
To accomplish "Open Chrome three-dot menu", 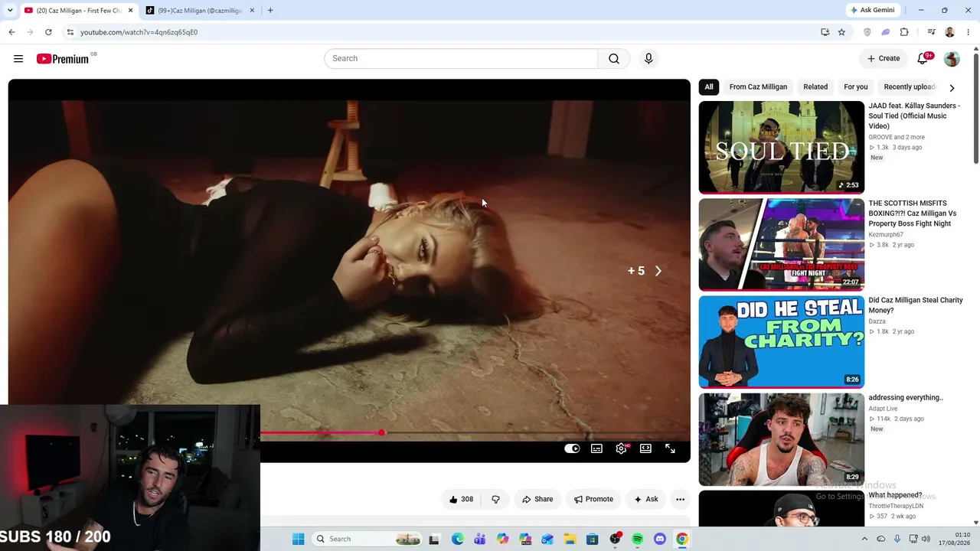I will [x=969, y=32].
